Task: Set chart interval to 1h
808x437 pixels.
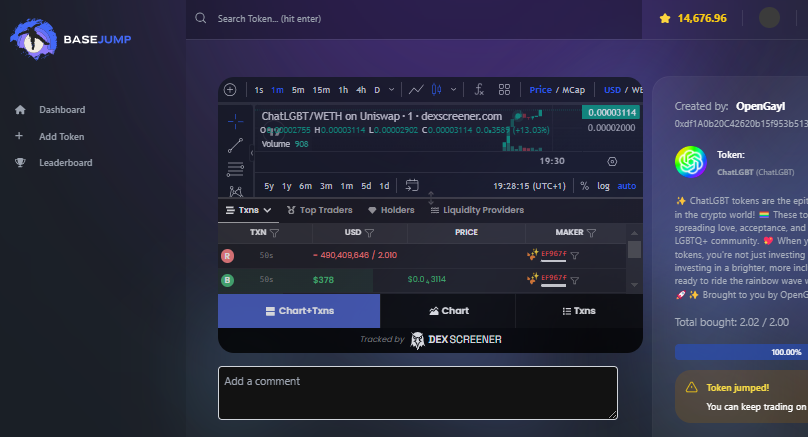Action: tap(343, 90)
